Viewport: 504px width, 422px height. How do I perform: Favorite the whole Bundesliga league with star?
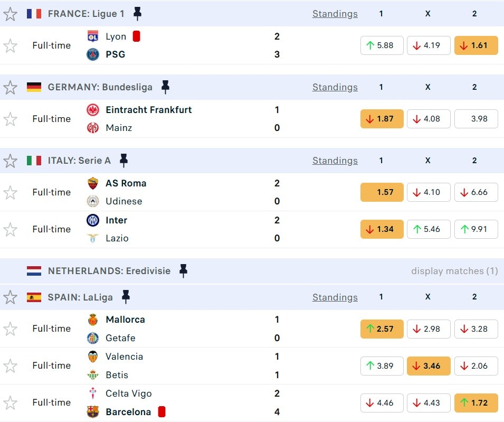click(10, 87)
